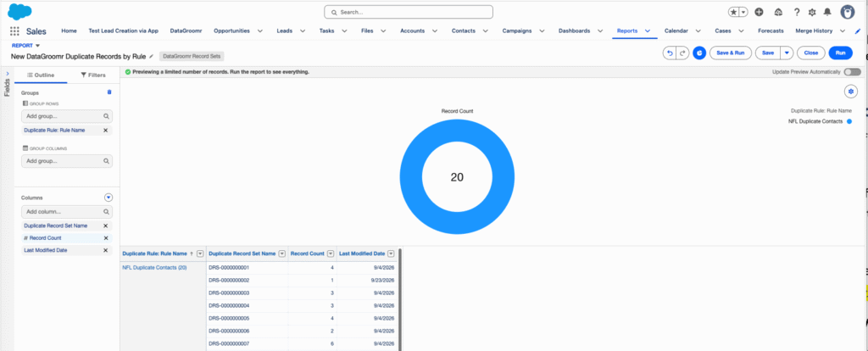Expand the Fields panel arrow
The width and height of the screenshot is (868, 351).
pos(7,74)
